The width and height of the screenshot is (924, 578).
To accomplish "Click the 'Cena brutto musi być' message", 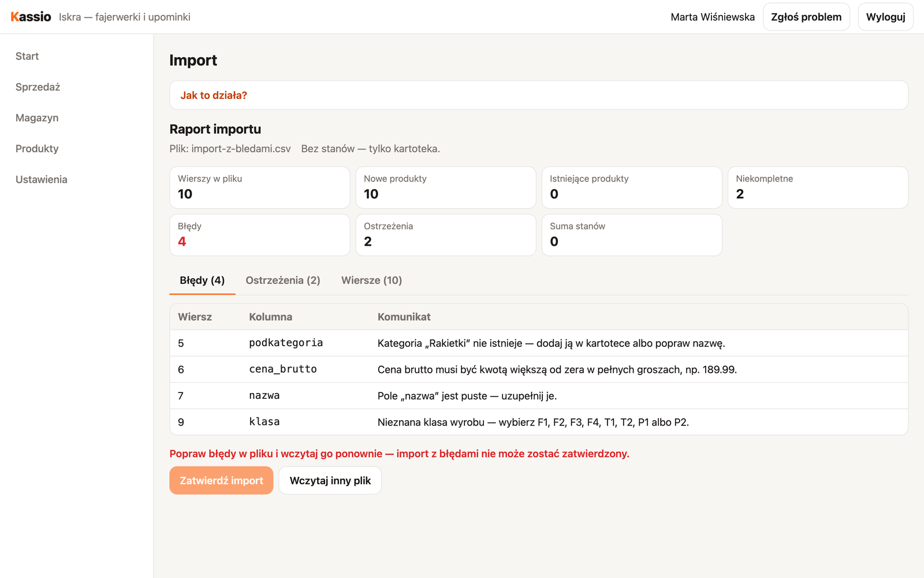I will click(x=557, y=369).
